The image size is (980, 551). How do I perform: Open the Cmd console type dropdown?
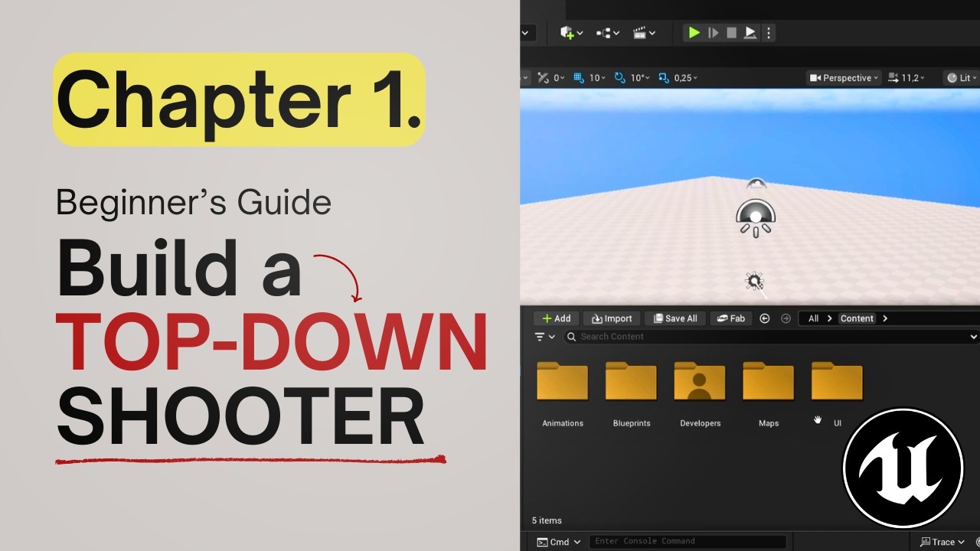[x=559, y=542]
